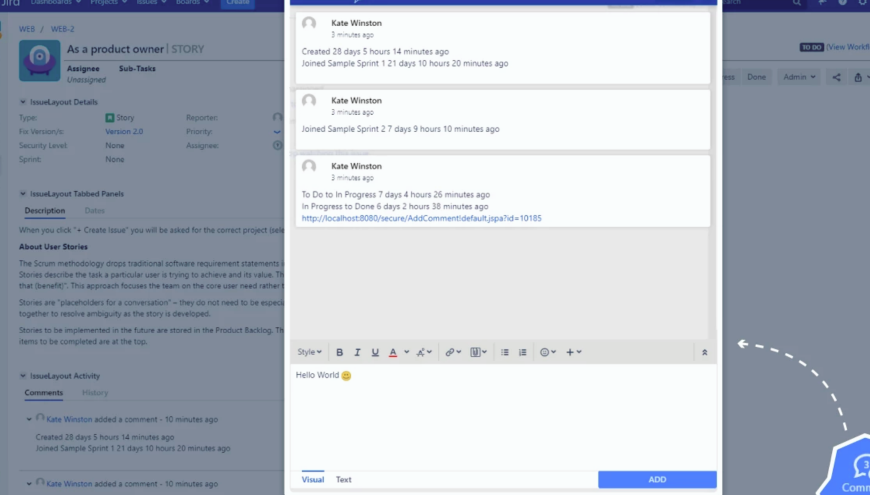
Task: Click Kate Winston avatar on Created comment
Action: tap(309, 23)
